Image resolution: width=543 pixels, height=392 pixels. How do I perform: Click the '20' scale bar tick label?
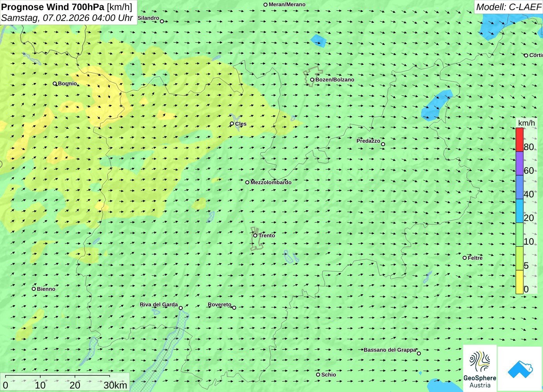(x=75, y=385)
